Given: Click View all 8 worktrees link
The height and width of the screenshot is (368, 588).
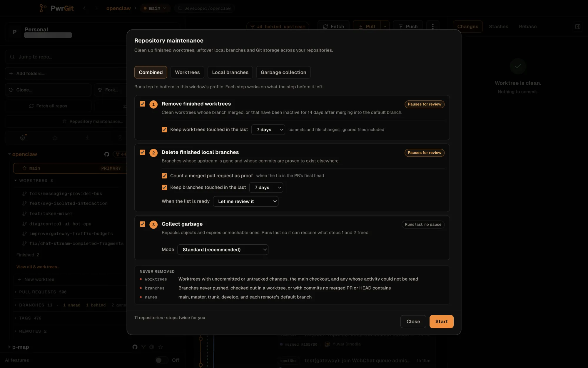Looking at the screenshot, I should 38,267.
